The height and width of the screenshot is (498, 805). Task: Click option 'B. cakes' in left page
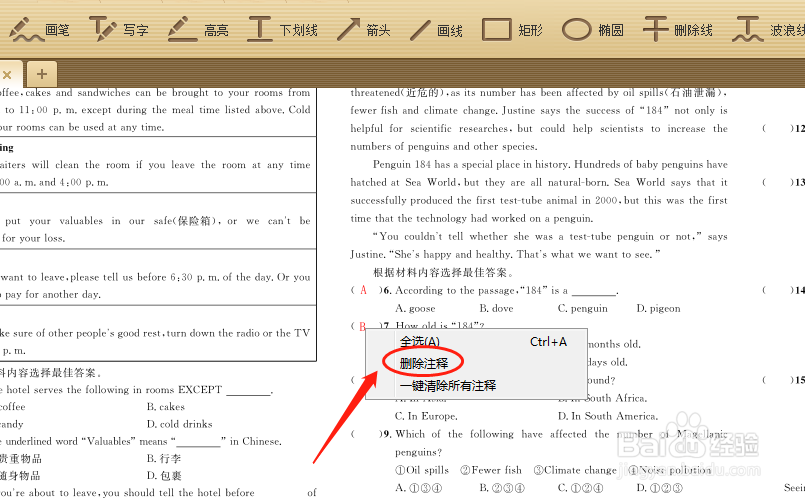[165, 407]
